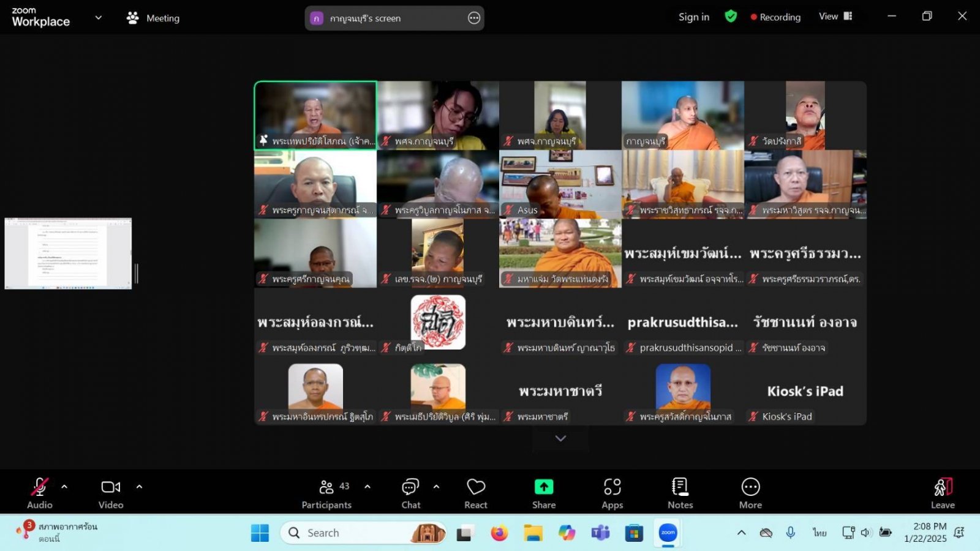The height and width of the screenshot is (551, 980).
Task: Click the มหาแจ่ม วัดพระแท่นดงรัง name label
Action: point(562,279)
